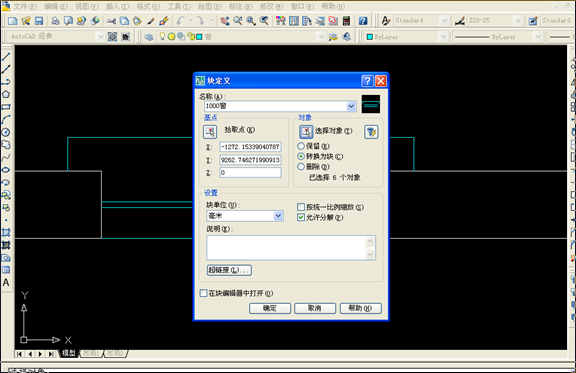576x373 pixels.
Task: Click the 取消 button
Action: pyautogui.click(x=315, y=308)
